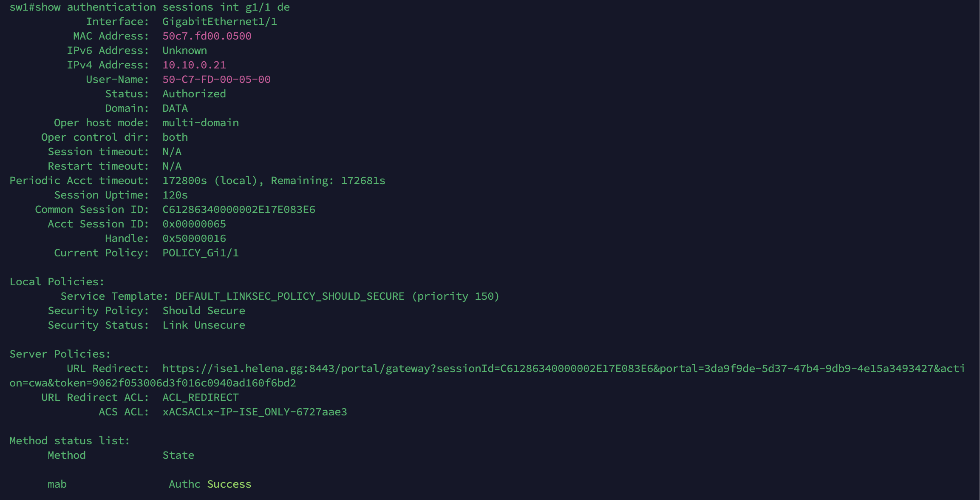Image resolution: width=980 pixels, height=500 pixels.
Task: Click the ACL_REDIRECT value
Action: (201, 398)
